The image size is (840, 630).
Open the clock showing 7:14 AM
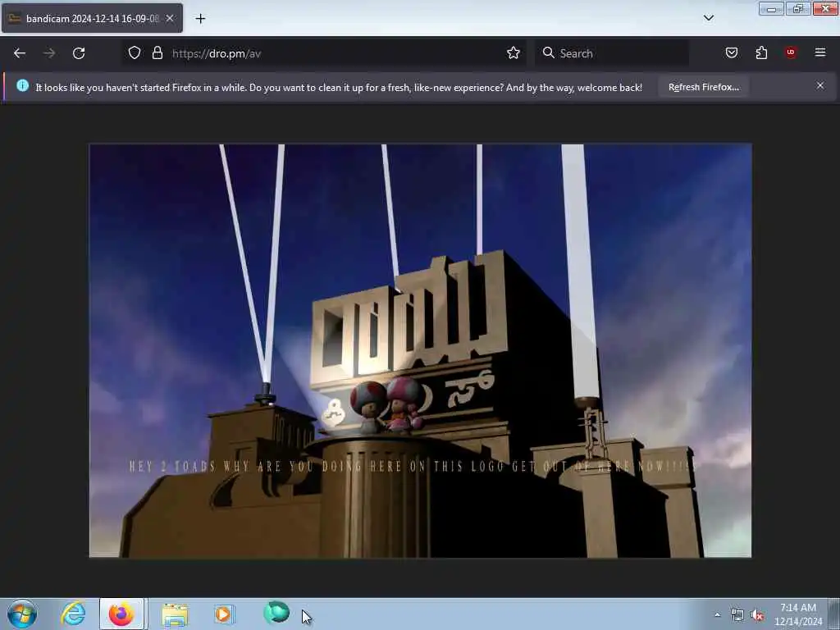click(x=798, y=614)
